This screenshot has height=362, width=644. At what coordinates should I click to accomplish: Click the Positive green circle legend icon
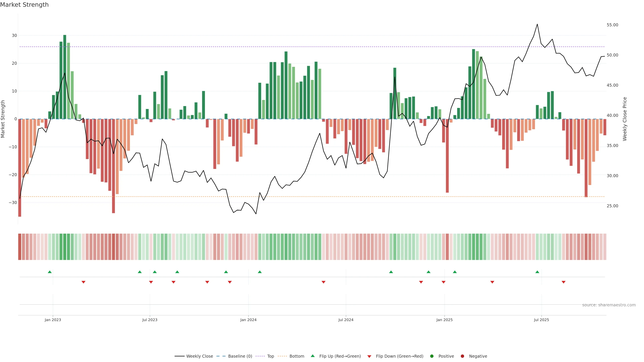point(432,356)
